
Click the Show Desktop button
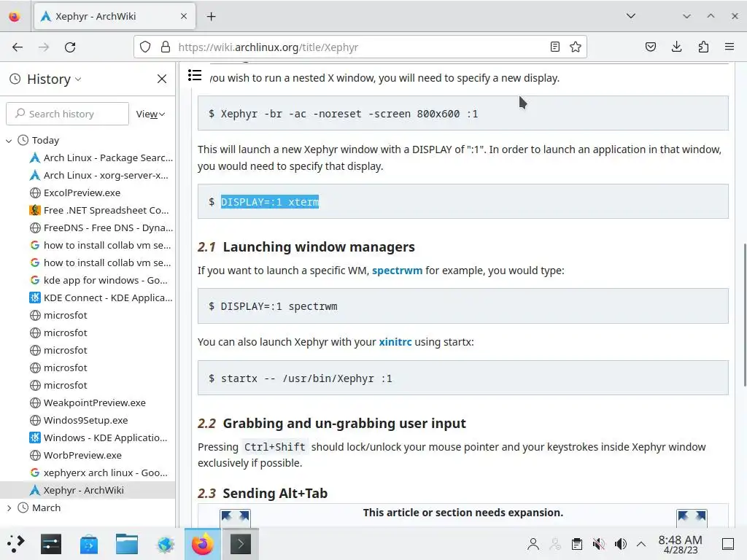(728, 544)
